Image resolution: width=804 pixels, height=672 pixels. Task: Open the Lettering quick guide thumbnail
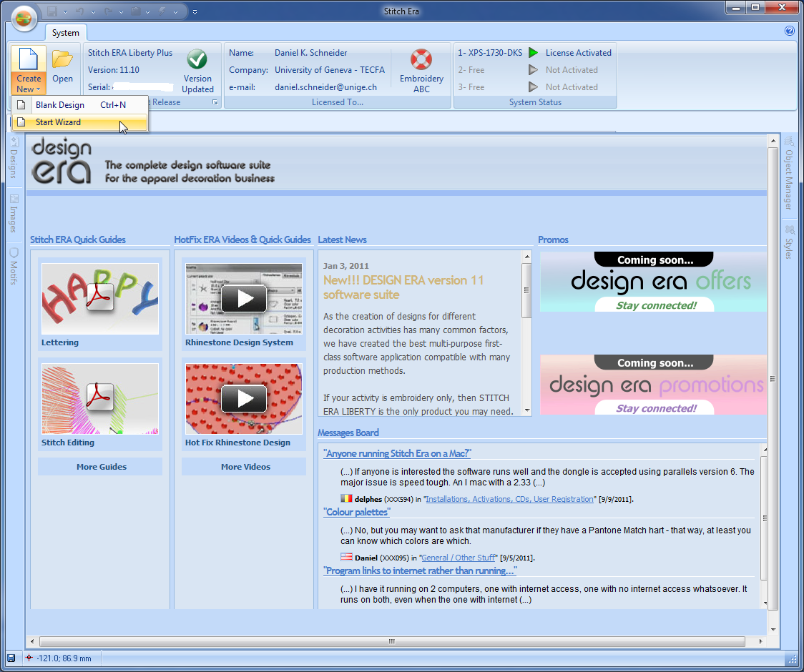100,299
